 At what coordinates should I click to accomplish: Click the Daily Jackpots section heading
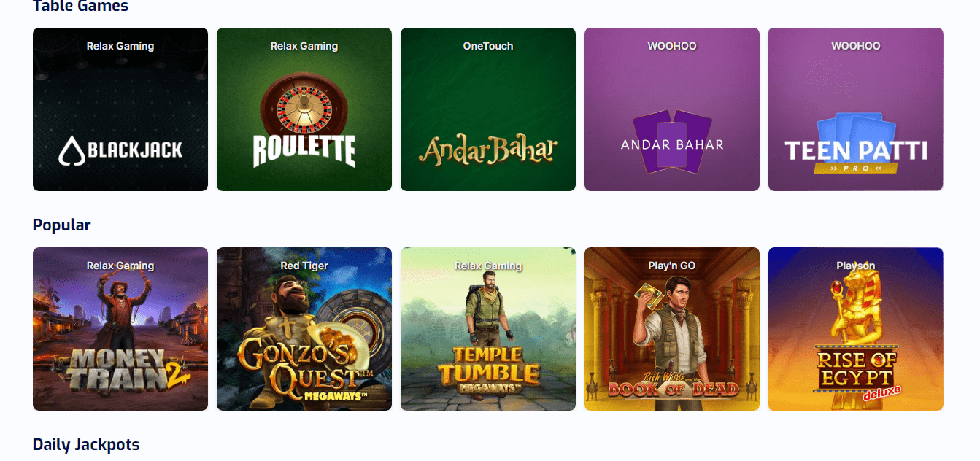coord(86,444)
